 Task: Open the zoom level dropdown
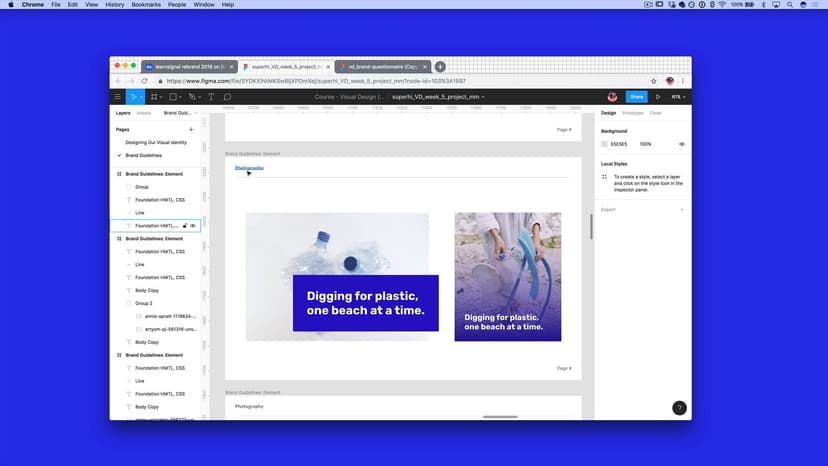tap(677, 97)
